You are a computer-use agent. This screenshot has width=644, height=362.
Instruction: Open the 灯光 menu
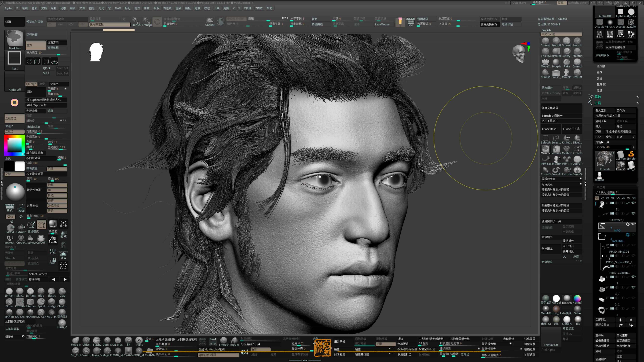point(101,8)
